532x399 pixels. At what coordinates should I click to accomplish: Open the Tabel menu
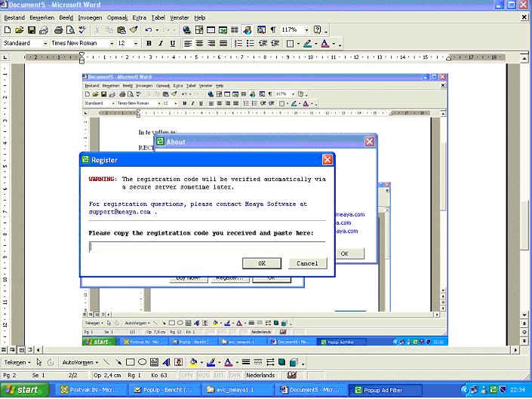click(x=158, y=17)
